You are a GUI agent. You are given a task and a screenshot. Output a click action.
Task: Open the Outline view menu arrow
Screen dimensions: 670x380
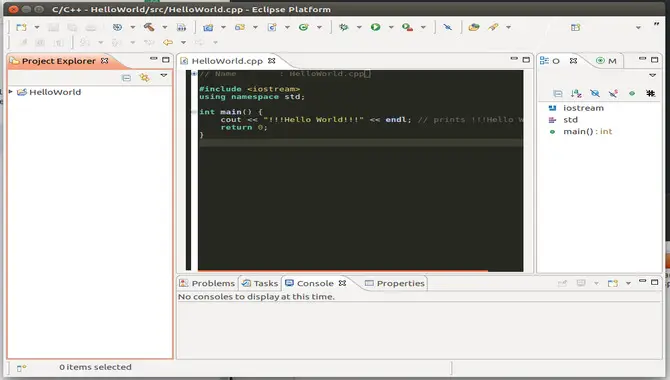pos(652,75)
